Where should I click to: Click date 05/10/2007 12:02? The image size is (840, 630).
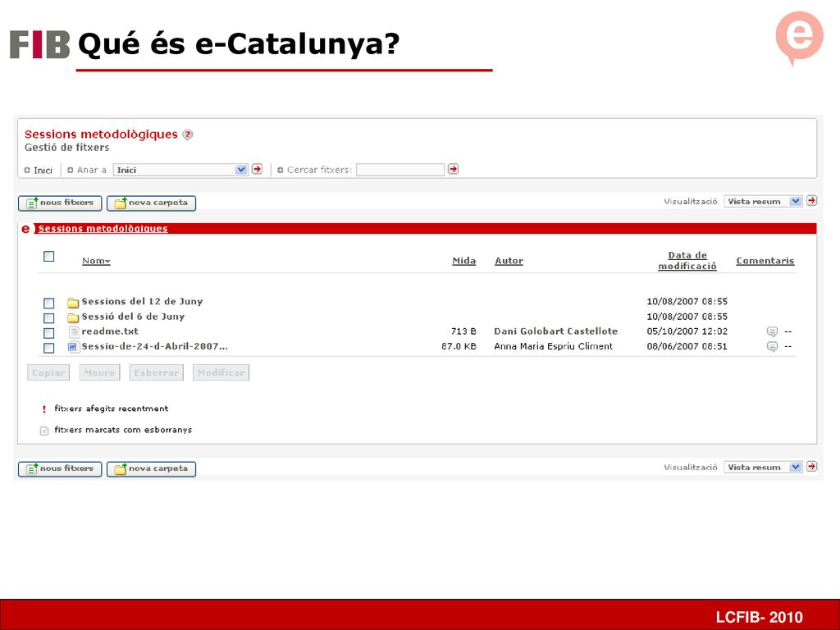[687, 331]
